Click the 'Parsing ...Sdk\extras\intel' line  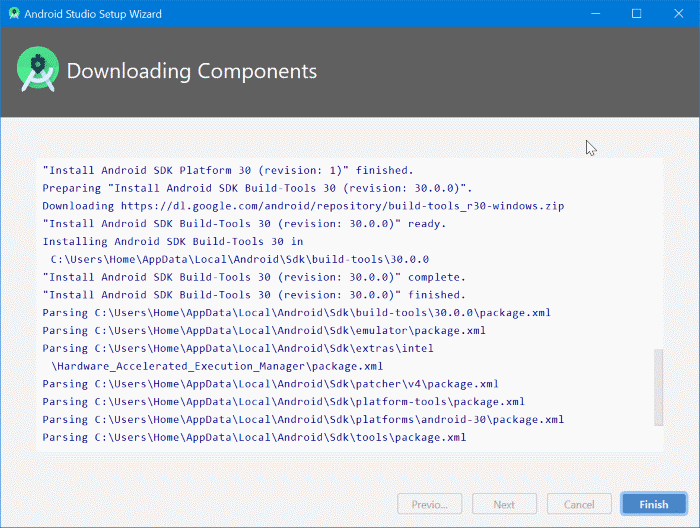(238, 349)
